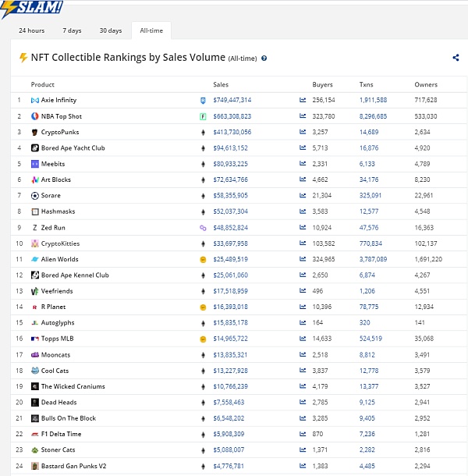
Task: Click Autoglyphs sales $15,835,178
Action: coord(230,323)
